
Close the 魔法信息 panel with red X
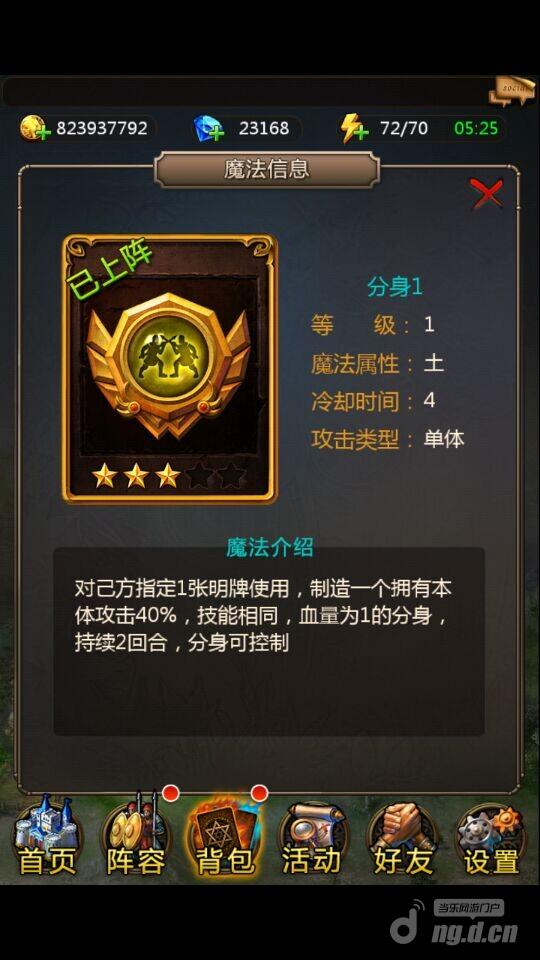pos(486,194)
